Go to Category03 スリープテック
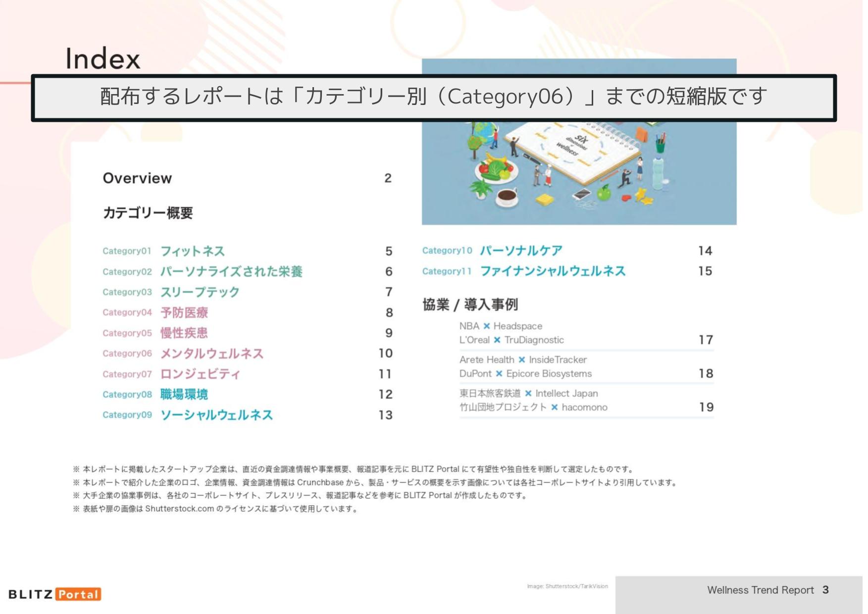The image size is (868, 614). click(x=200, y=292)
